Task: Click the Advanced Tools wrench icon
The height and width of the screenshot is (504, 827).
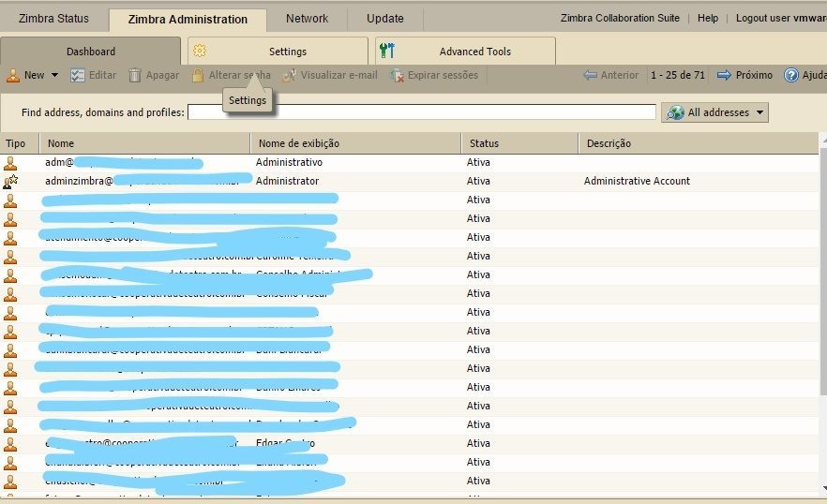Action: point(387,51)
